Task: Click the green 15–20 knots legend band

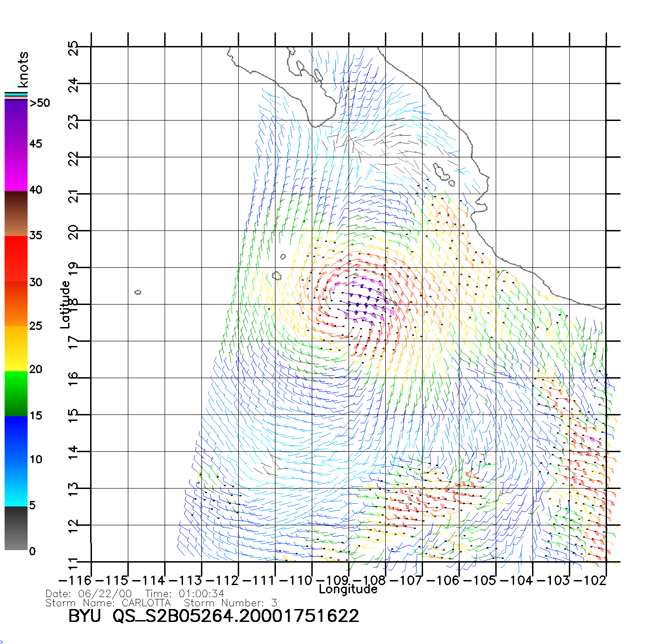Action: [x=16, y=393]
